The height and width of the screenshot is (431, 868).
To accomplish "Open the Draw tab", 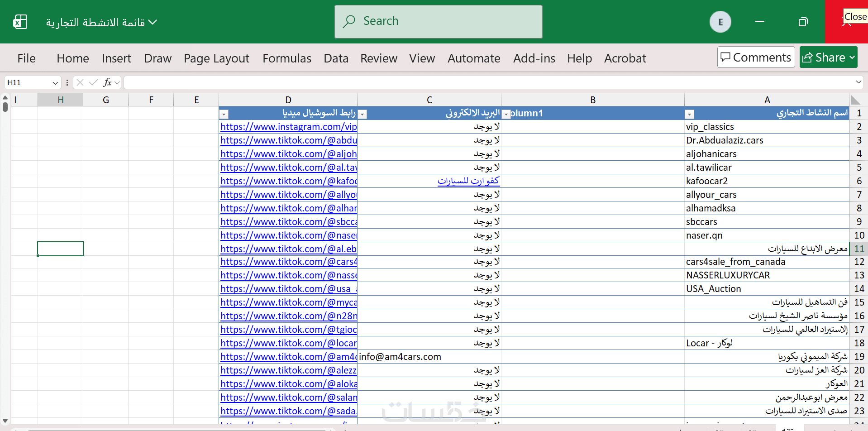I will 158,58.
